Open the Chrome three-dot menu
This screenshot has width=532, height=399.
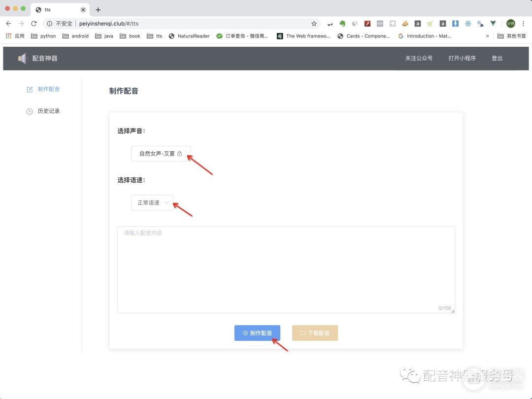tap(523, 24)
